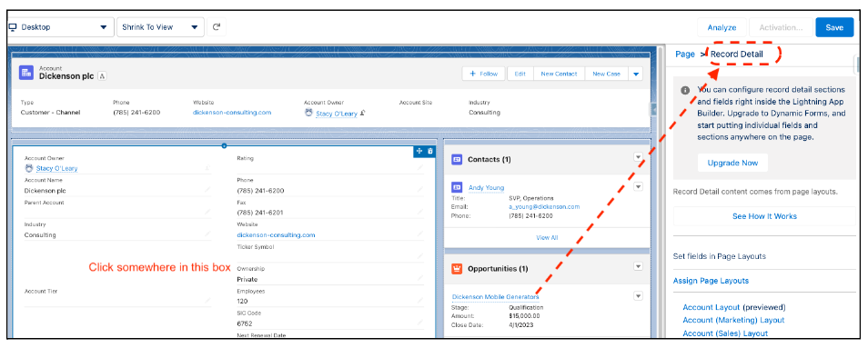This screenshot has height=348, width=868.
Task: Click the edit pencil on the Industry field
Action: pos(207,234)
